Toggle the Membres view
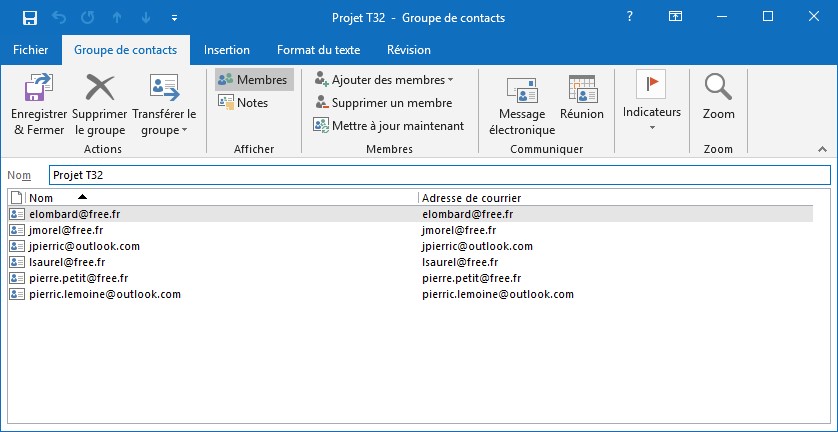Screen dimensions: 838x432 (x=253, y=79)
